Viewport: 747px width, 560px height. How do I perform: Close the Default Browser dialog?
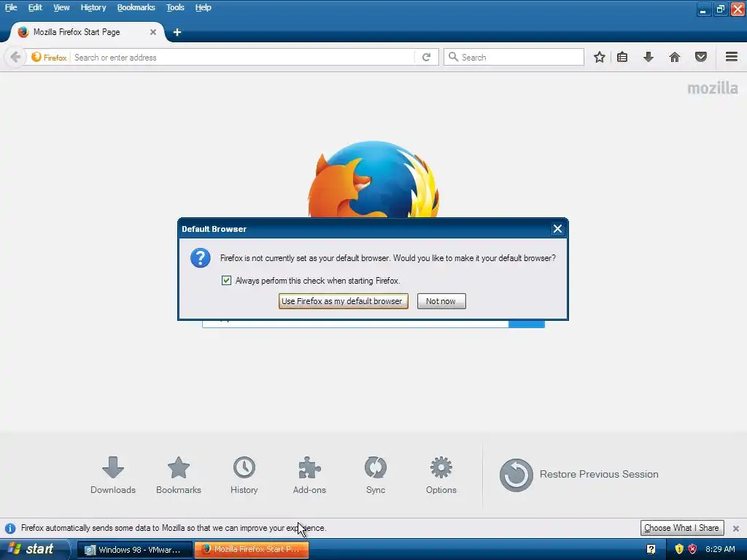coord(557,229)
